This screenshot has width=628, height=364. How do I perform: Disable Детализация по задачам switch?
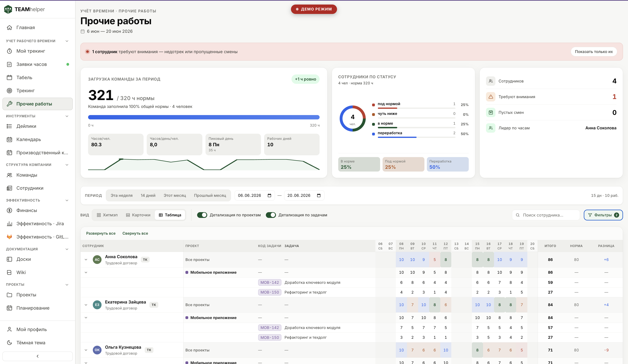pos(271,215)
